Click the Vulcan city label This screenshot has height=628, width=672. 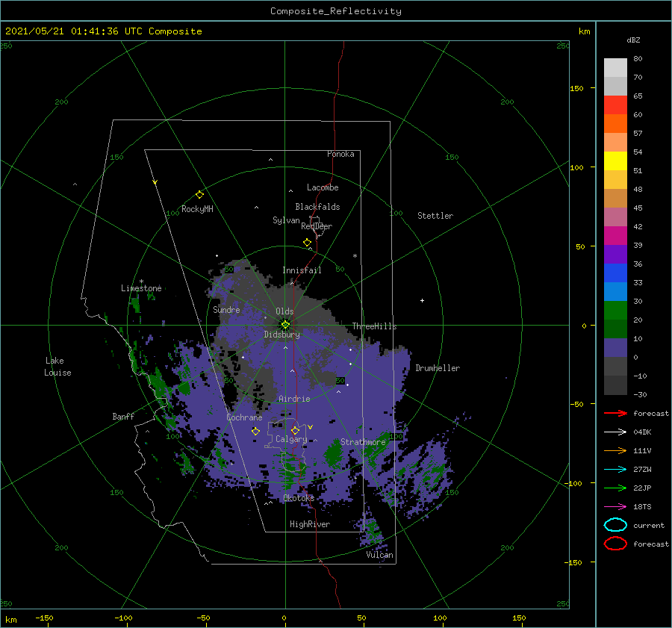380,555
